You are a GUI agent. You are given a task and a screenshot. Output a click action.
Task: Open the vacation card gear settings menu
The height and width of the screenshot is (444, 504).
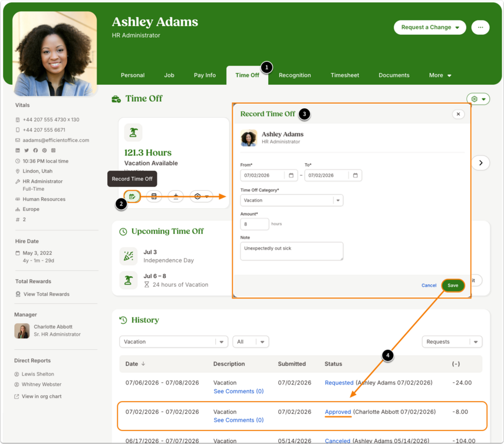[202, 197]
